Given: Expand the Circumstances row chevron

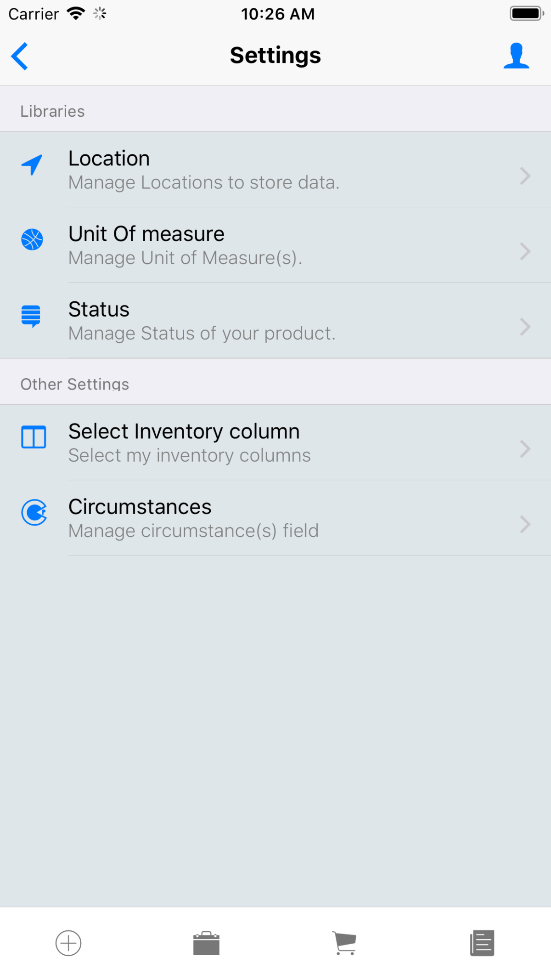Looking at the screenshot, I should pyautogui.click(x=525, y=524).
